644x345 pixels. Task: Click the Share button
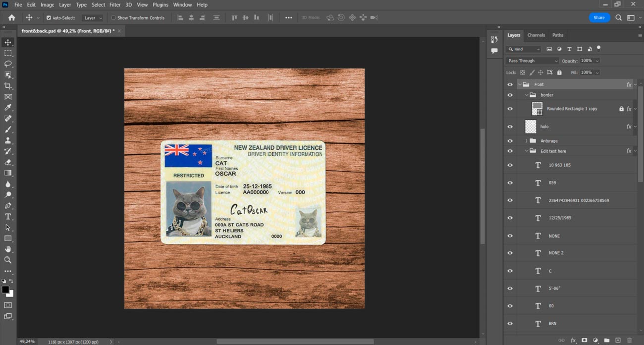pyautogui.click(x=599, y=18)
